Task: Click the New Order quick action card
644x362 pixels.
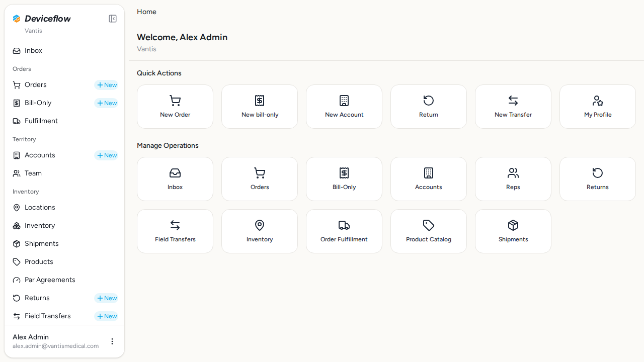Action: coord(175,107)
